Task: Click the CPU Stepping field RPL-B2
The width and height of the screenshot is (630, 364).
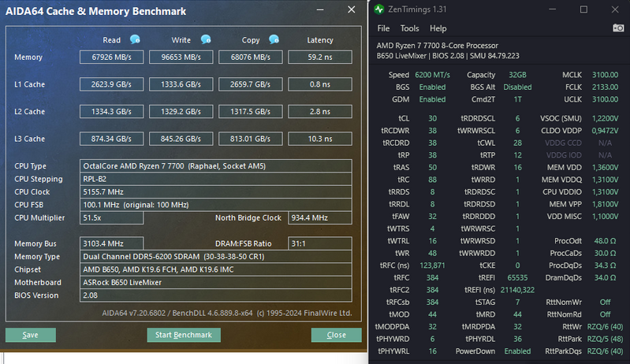Action: click(216, 179)
